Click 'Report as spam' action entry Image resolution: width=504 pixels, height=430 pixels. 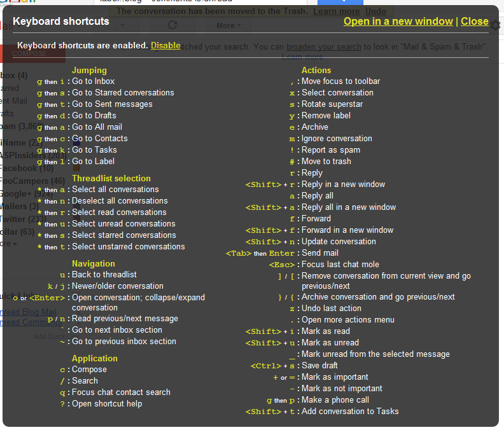(331, 149)
